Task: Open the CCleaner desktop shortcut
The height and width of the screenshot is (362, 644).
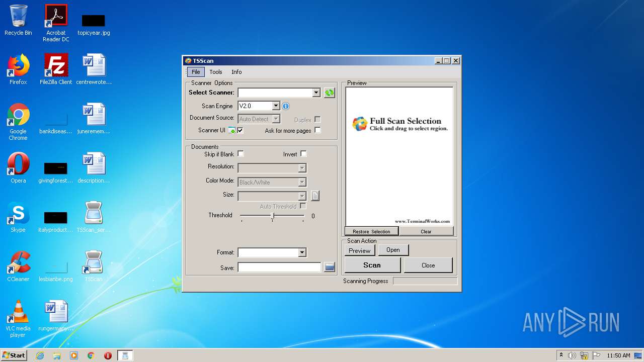Action: coord(18,266)
